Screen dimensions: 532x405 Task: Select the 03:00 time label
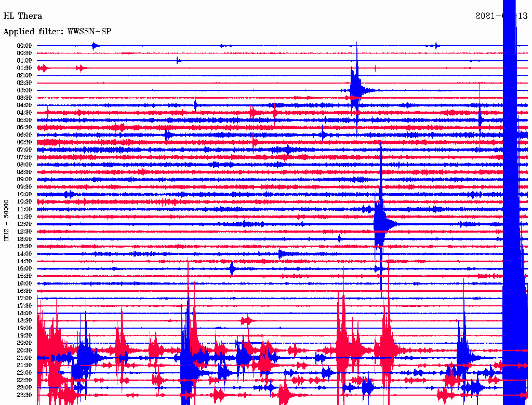pyautogui.click(x=24, y=90)
